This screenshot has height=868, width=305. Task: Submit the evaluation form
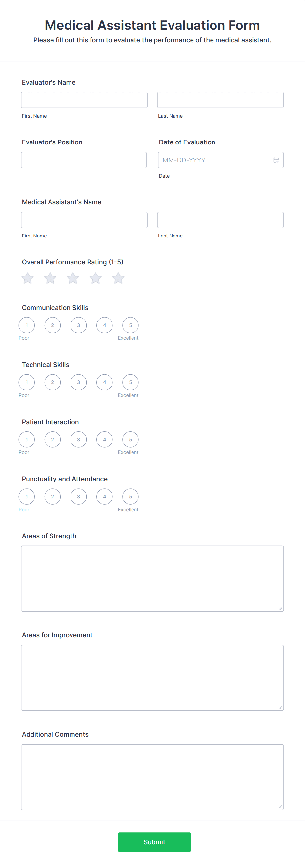pos(154,842)
